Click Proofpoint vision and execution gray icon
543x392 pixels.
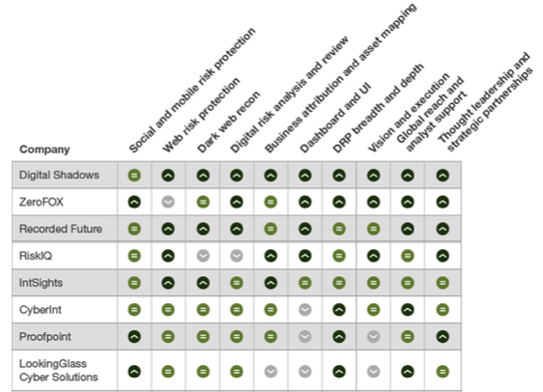373,337
